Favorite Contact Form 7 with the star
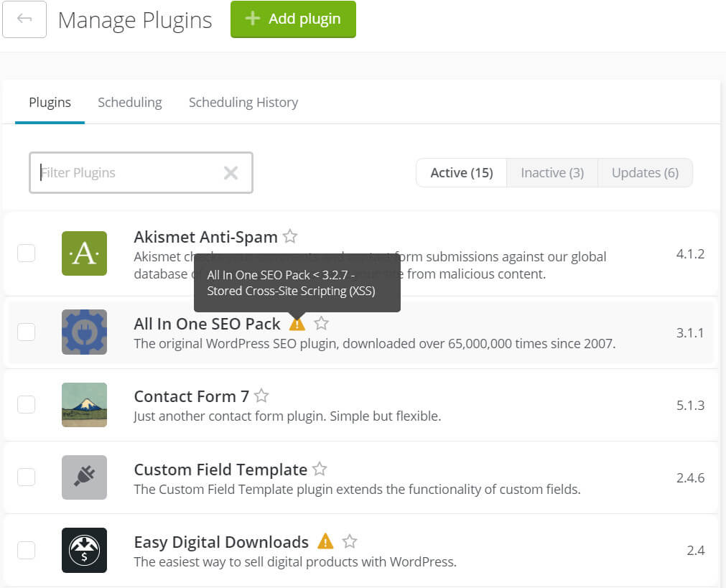 [x=261, y=396]
